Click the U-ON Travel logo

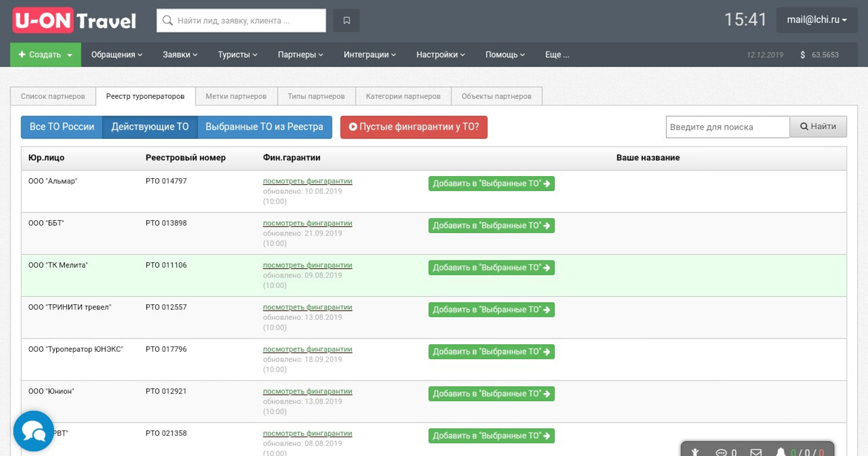click(x=74, y=21)
